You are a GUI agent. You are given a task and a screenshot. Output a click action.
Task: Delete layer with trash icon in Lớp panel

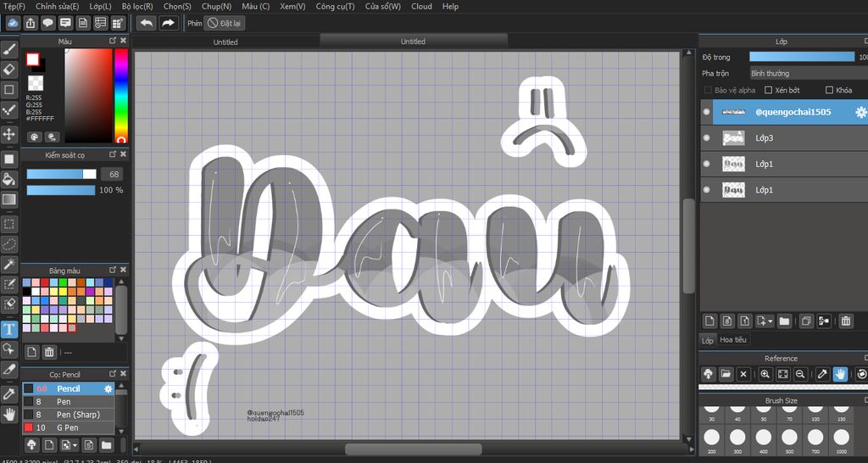pyautogui.click(x=845, y=321)
